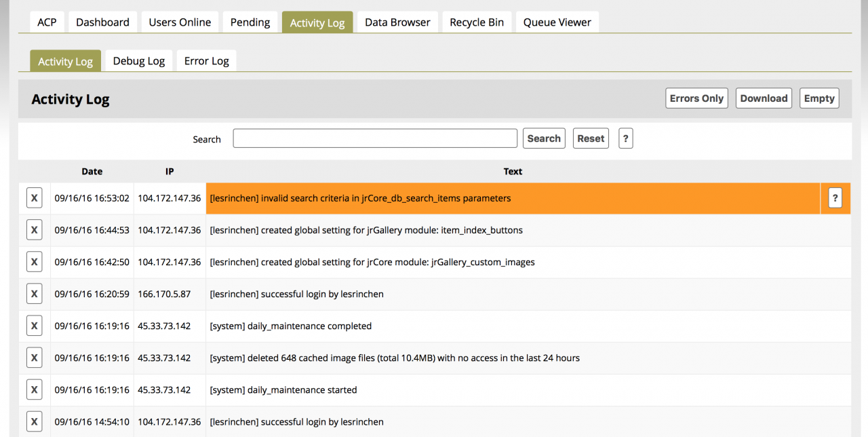868x437 pixels.
Task: Open the Users Online tab
Action: [180, 22]
